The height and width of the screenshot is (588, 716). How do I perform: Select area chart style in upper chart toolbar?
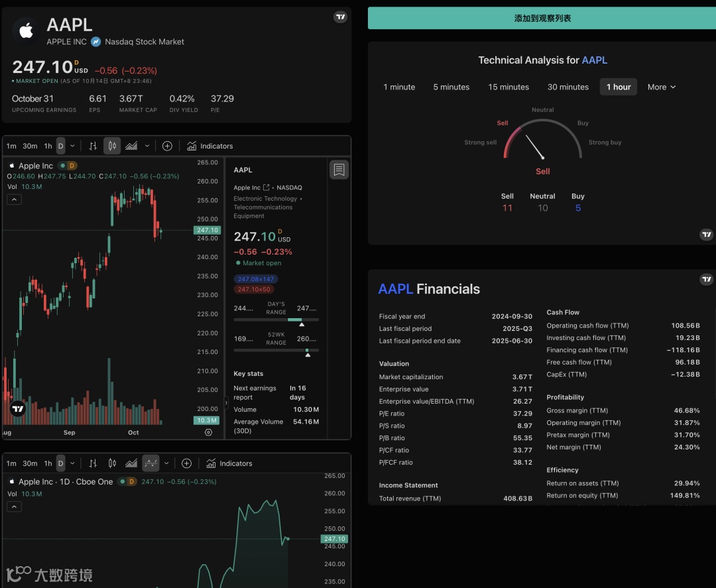point(131,146)
